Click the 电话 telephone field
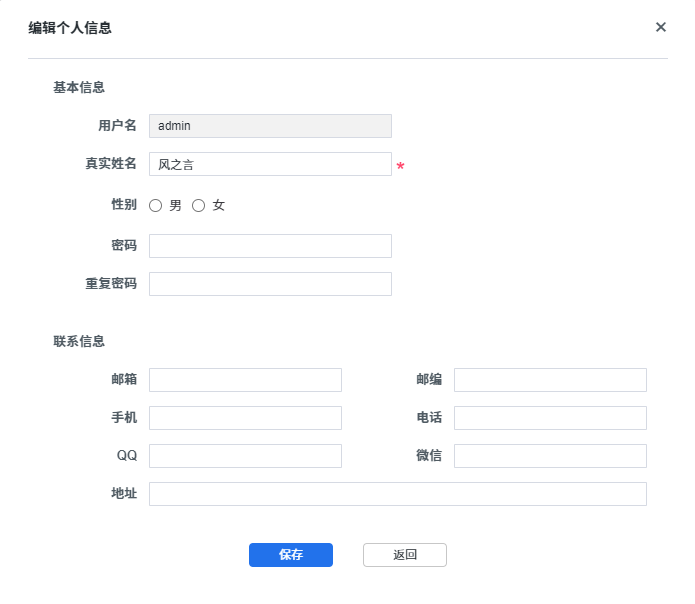 point(550,418)
